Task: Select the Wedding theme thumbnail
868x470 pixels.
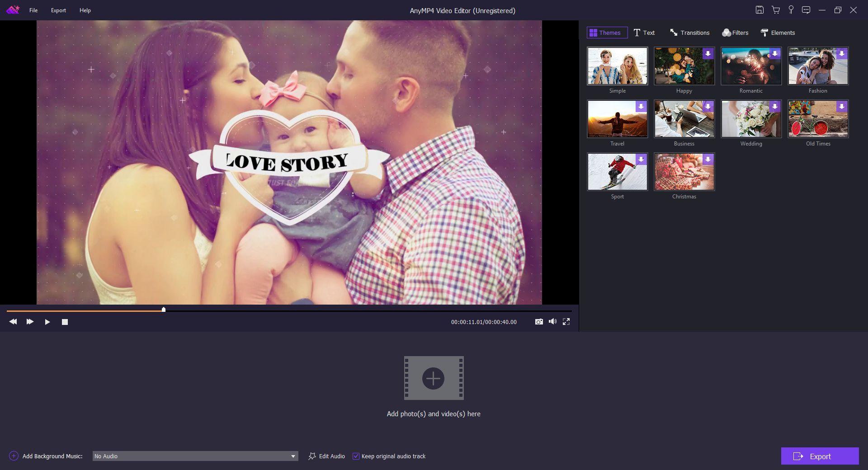Action: (750, 119)
